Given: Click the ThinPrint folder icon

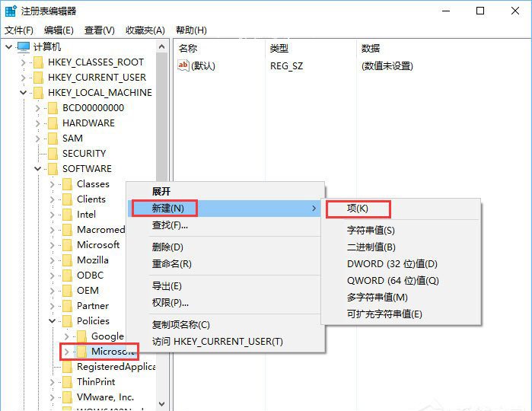Looking at the screenshot, I should click(x=67, y=382).
